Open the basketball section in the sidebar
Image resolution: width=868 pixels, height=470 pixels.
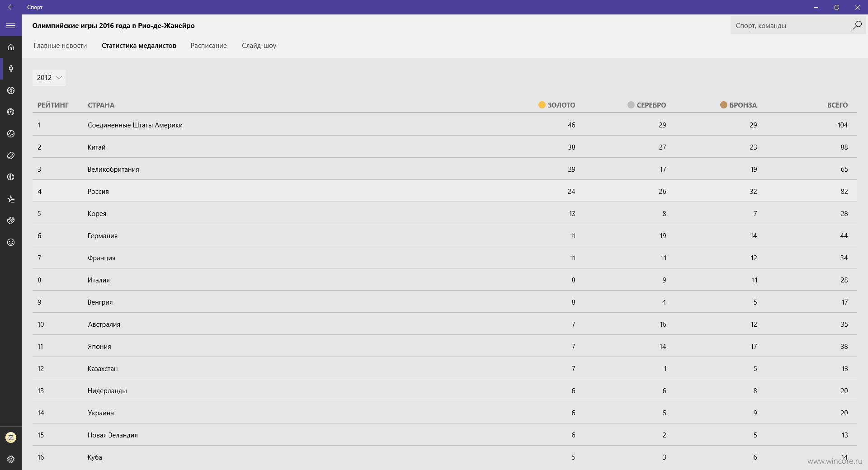tap(11, 177)
